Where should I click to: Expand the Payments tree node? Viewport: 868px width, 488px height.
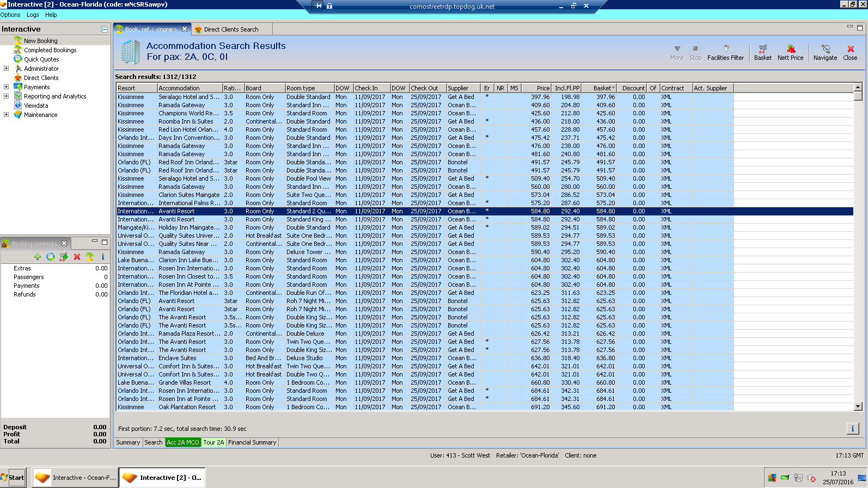(6, 87)
